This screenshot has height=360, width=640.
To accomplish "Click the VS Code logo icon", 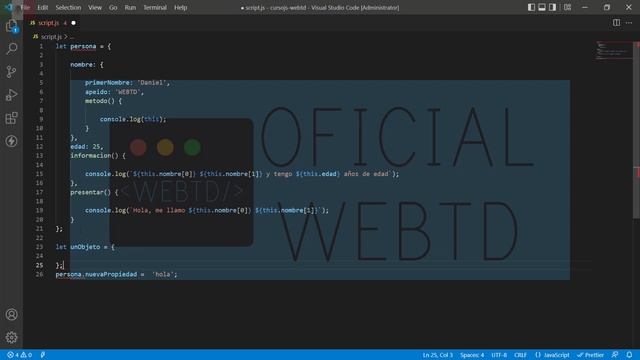I will click(8, 7).
